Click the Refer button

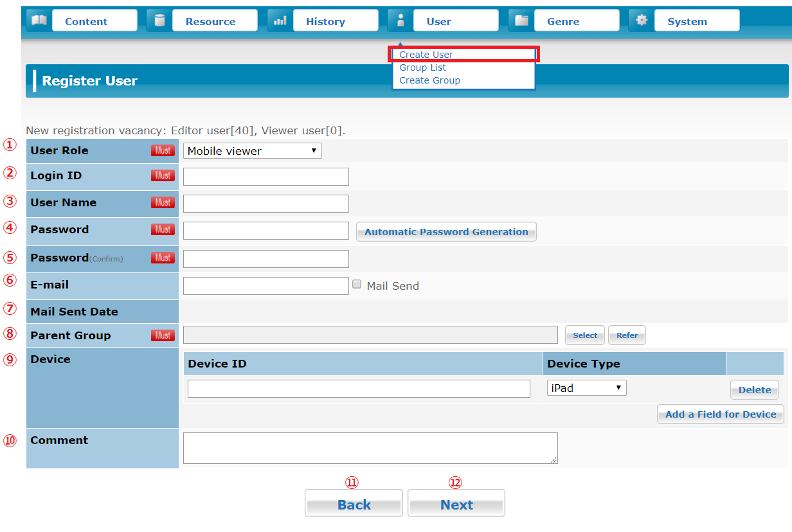point(627,335)
